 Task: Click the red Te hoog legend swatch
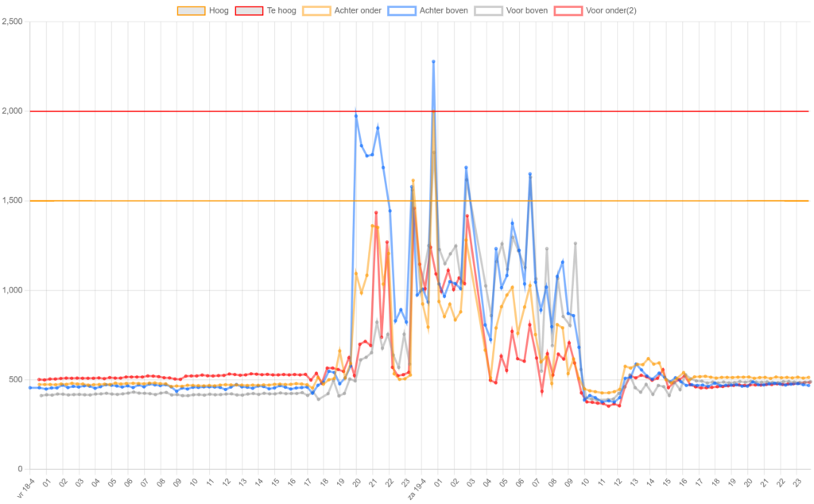[250, 10]
